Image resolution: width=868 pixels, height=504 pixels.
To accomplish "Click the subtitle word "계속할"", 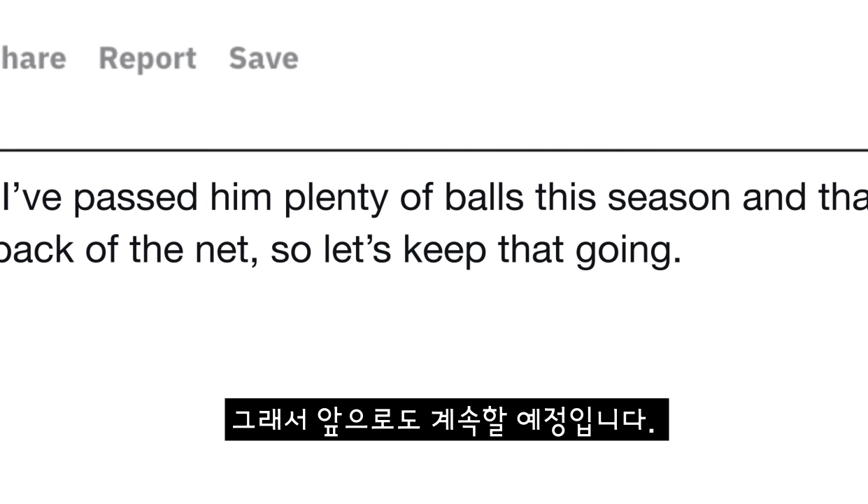I will [468, 420].
